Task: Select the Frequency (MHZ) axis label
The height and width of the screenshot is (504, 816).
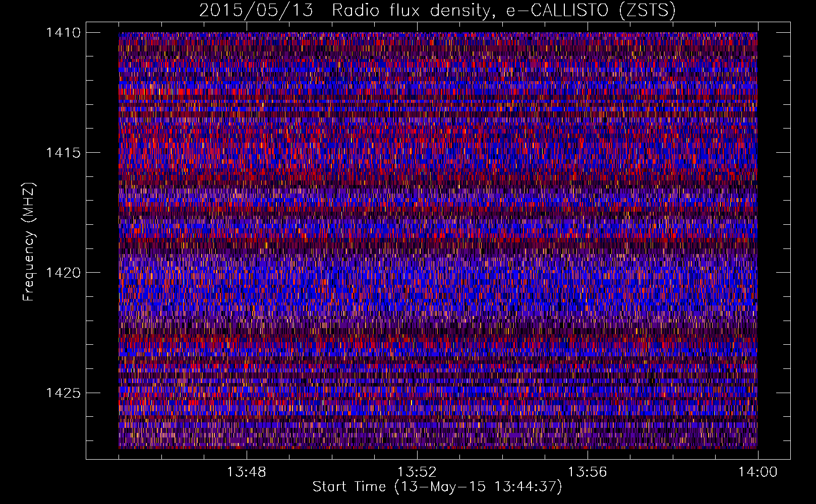Action: 29,241
